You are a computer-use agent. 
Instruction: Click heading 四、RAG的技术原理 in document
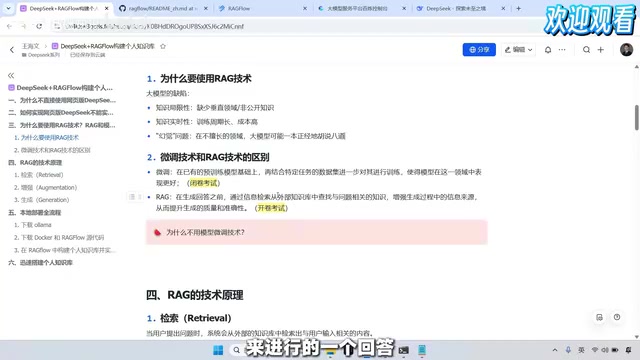[195, 295]
